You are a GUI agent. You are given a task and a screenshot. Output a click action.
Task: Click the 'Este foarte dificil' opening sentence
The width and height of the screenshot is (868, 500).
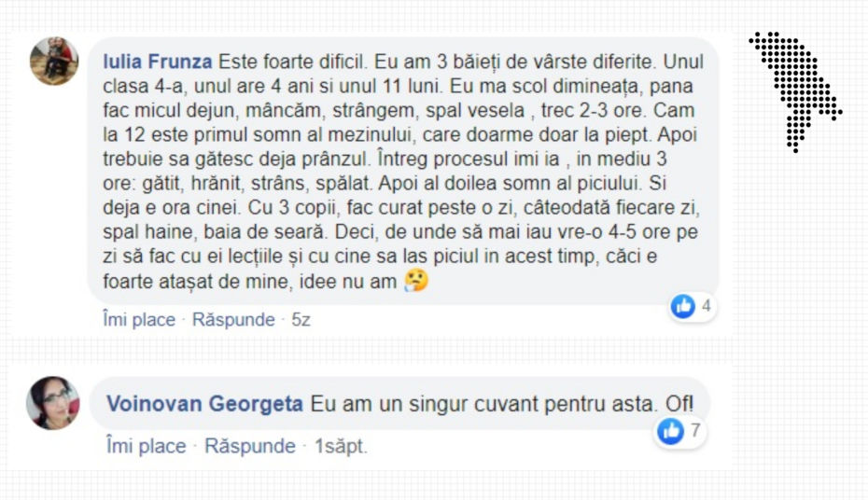(x=293, y=62)
